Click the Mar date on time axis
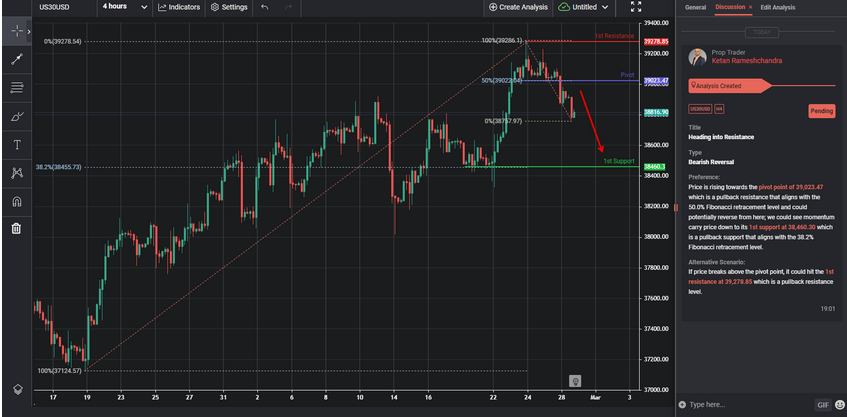The height and width of the screenshot is (417, 847). tap(596, 397)
